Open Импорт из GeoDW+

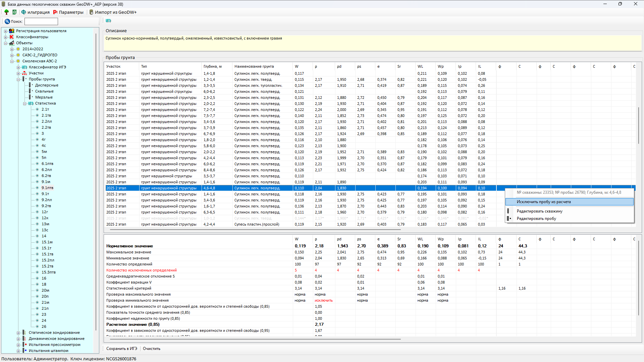coord(113,12)
